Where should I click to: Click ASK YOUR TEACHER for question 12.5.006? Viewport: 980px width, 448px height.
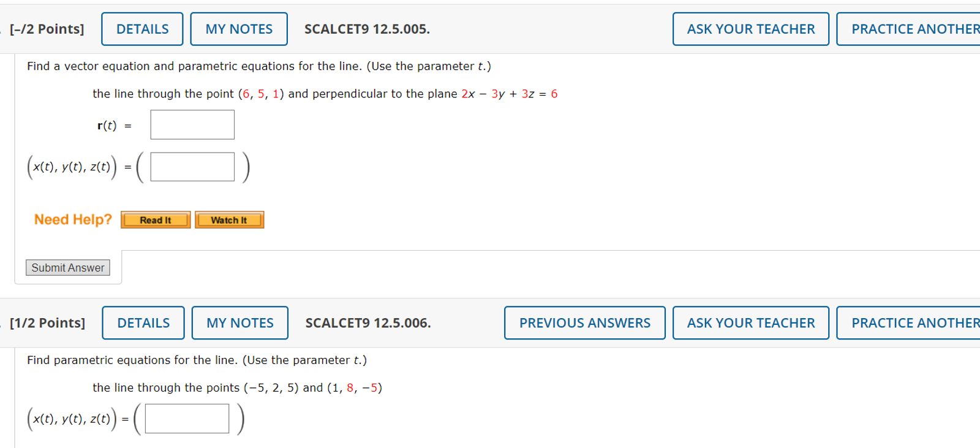coord(752,322)
